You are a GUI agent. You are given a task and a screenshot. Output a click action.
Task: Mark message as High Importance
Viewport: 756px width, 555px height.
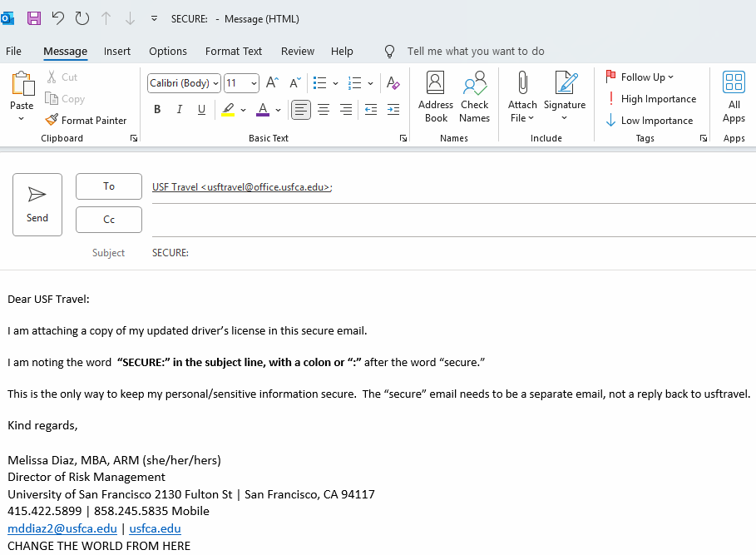pos(651,99)
